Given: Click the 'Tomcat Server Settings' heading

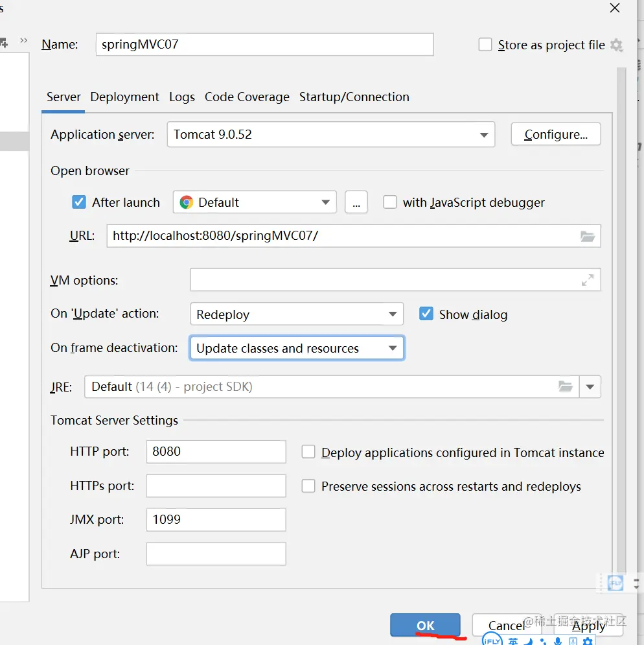Looking at the screenshot, I should [114, 421].
